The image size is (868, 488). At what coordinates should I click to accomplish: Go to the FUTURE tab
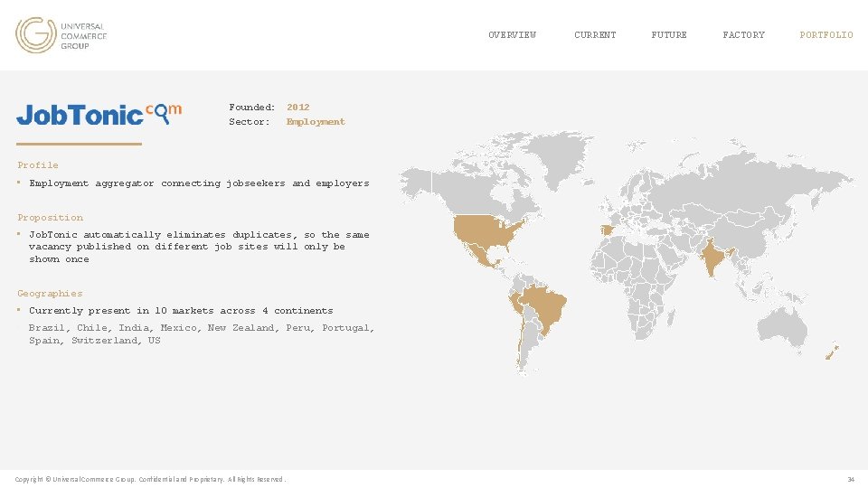669,35
